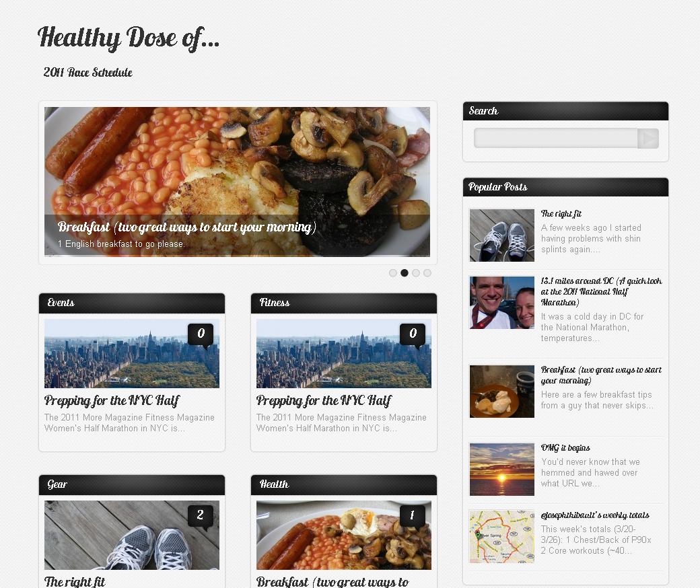Screen dimensions: 700x588
Task: Open the sunset thumbnail for OMG it begins
Action: pos(502,470)
